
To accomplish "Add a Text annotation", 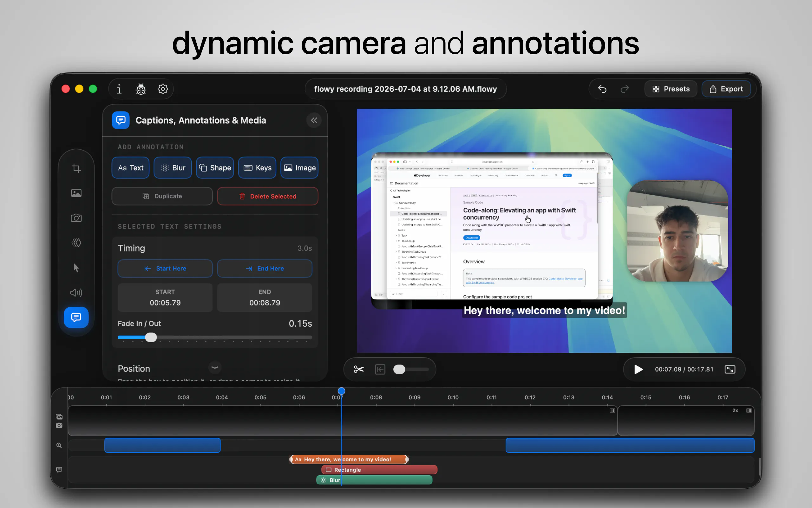I will 131,168.
